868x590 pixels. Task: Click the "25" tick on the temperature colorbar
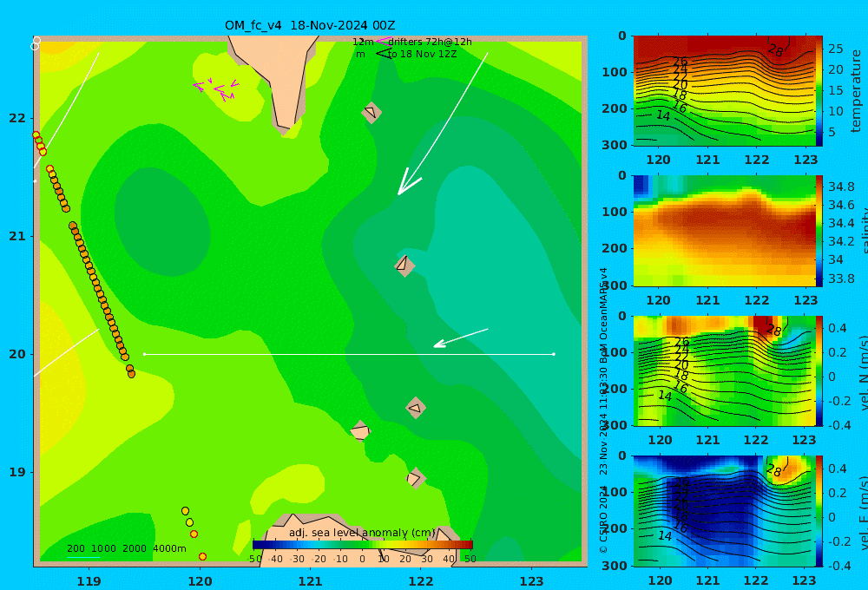point(835,49)
